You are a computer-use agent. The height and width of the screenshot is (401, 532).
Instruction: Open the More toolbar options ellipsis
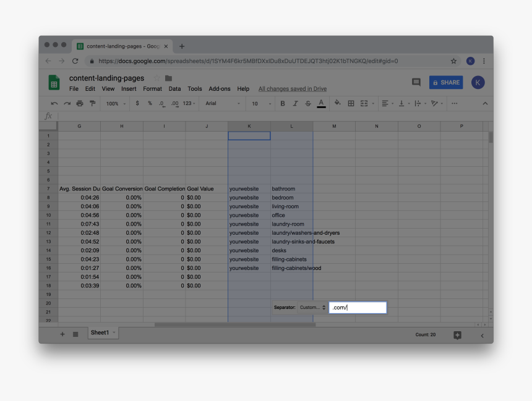point(454,103)
